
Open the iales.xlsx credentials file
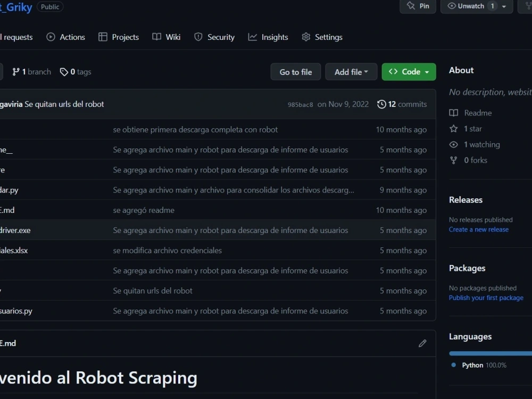click(x=14, y=251)
